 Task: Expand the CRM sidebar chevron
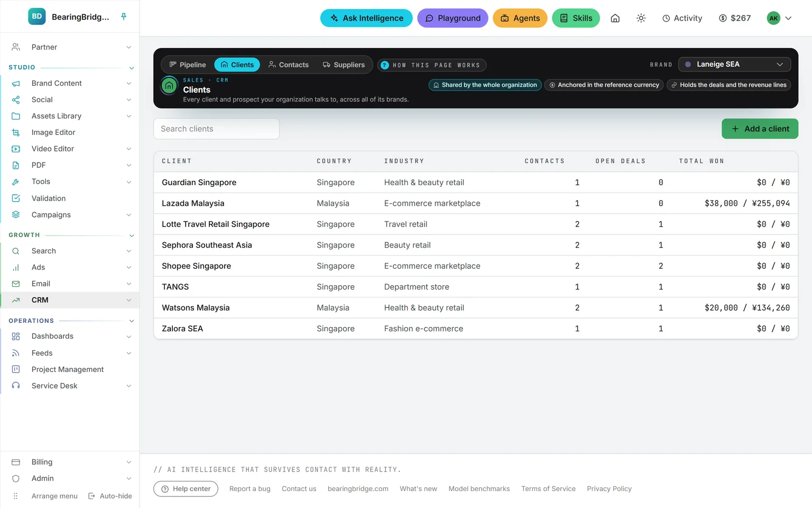(x=129, y=300)
